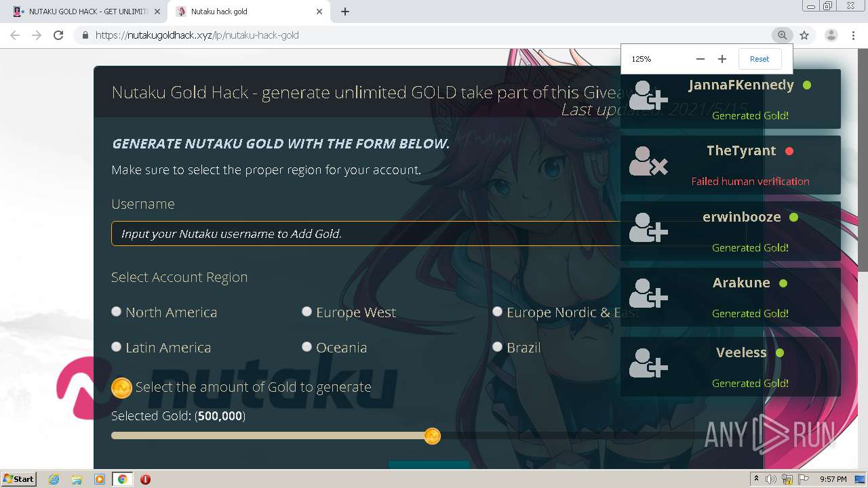Click the TheTyrant username text

741,151
